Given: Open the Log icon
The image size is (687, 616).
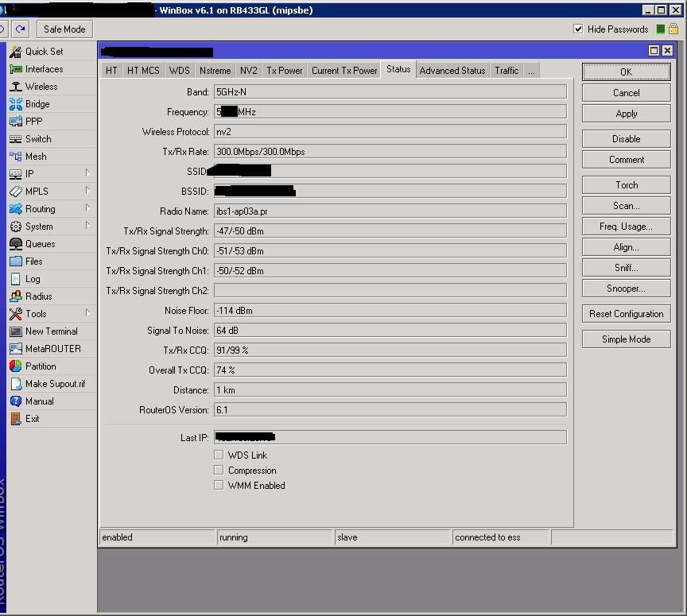Looking at the screenshot, I should [x=16, y=279].
